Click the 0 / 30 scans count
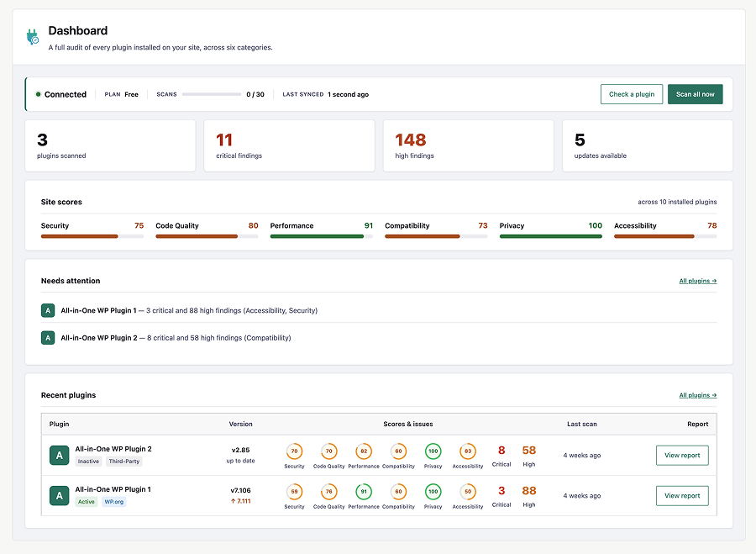Image resolution: width=756 pixels, height=554 pixels. point(255,94)
